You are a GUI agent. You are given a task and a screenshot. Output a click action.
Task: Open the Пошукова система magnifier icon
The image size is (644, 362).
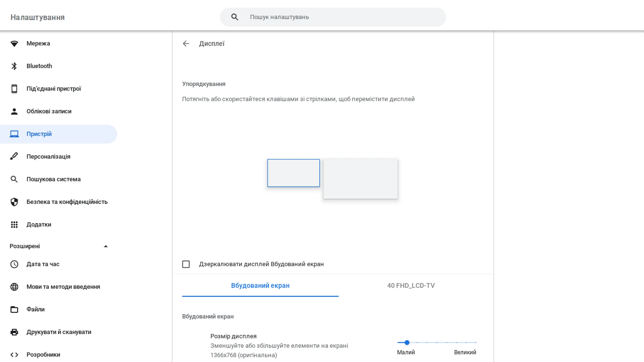coord(14,179)
